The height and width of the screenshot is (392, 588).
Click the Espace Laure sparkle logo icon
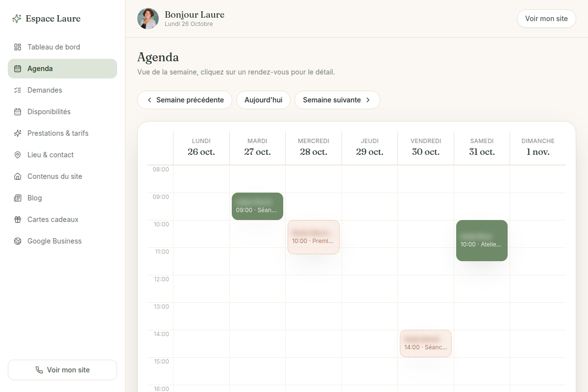coord(17,19)
